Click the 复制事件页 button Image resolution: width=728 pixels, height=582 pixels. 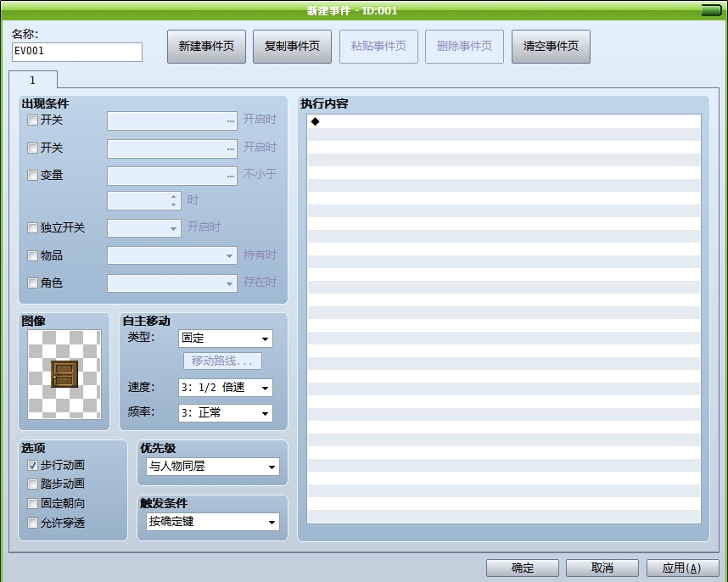(292, 47)
